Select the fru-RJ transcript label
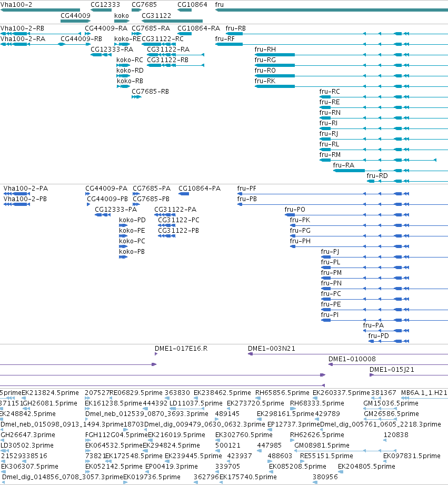 click(x=328, y=133)
